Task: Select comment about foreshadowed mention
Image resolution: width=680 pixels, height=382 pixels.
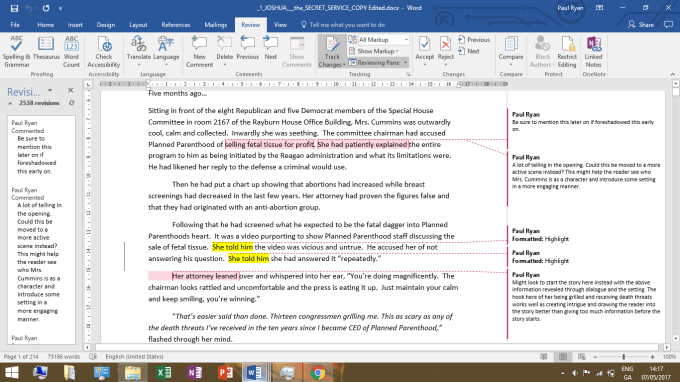Action: coord(583,122)
